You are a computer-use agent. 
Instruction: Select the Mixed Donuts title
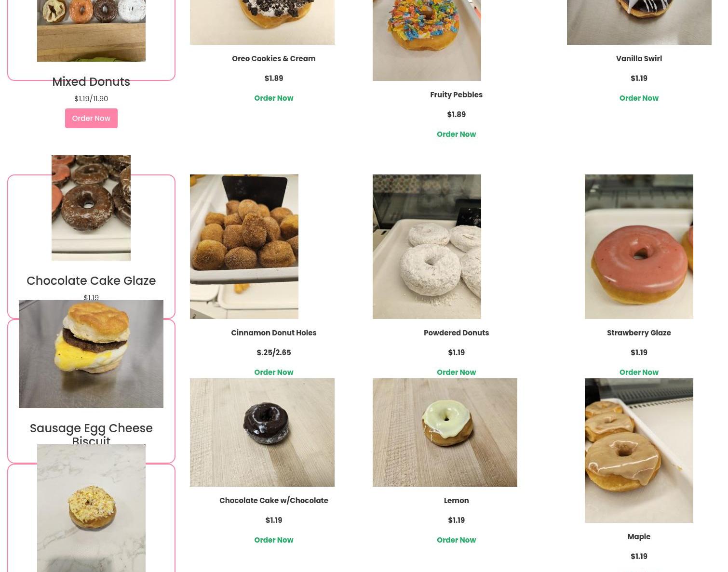[x=91, y=81]
